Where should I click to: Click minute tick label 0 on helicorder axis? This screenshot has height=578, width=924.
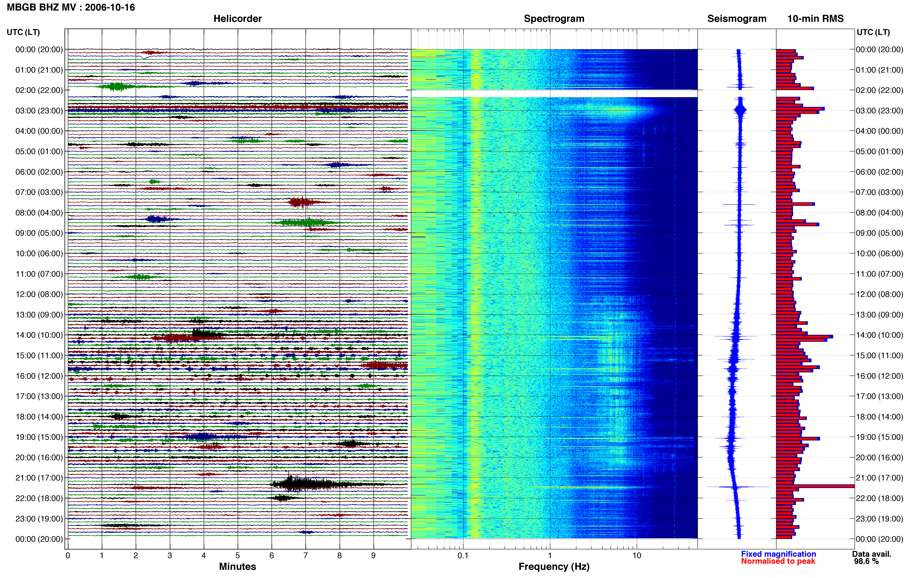(x=68, y=555)
